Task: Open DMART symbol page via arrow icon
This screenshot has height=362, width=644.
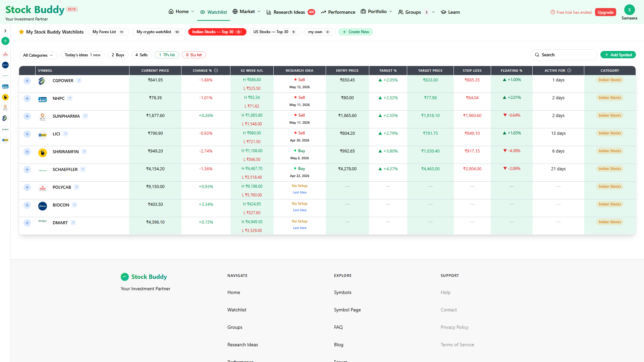Action: point(73,223)
